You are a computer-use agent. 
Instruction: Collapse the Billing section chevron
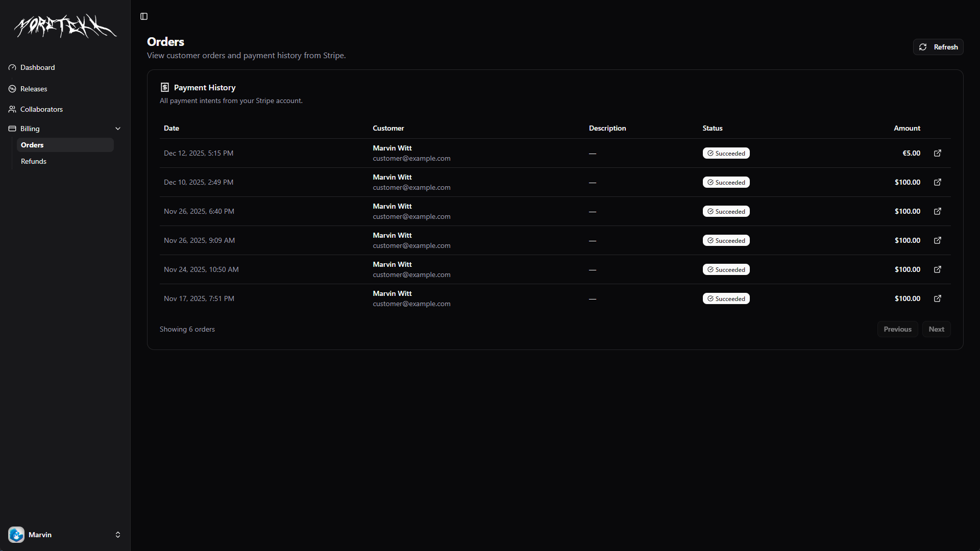click(118, 129)
